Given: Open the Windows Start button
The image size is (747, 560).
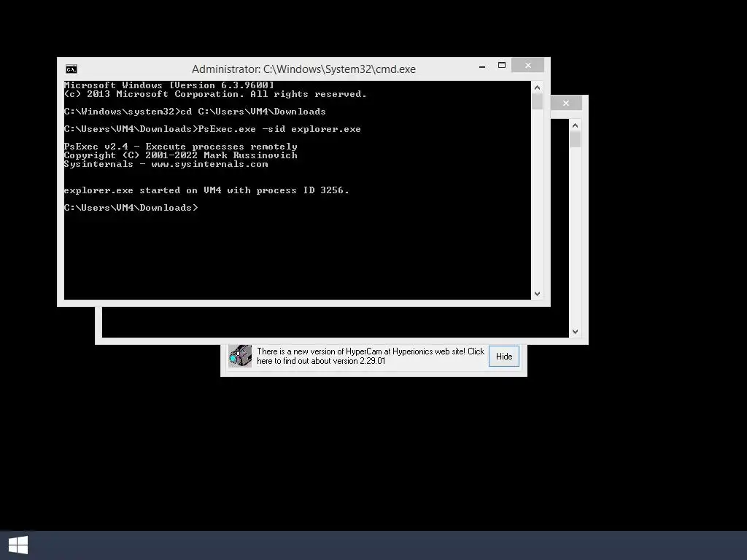Looking at the screenshot, I should (18, 545).
